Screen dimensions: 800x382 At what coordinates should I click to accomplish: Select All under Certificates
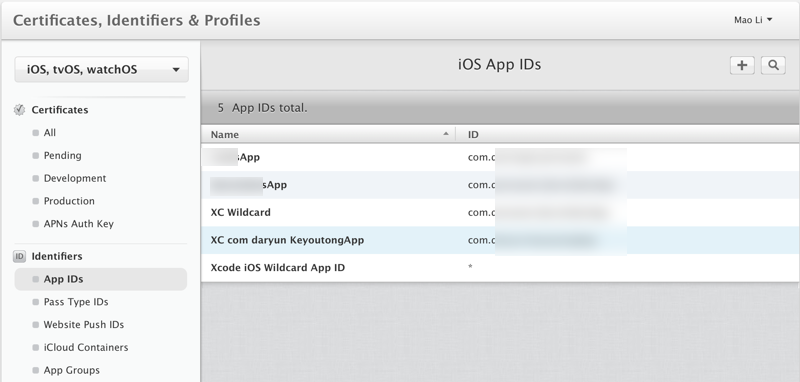point(49,133)
